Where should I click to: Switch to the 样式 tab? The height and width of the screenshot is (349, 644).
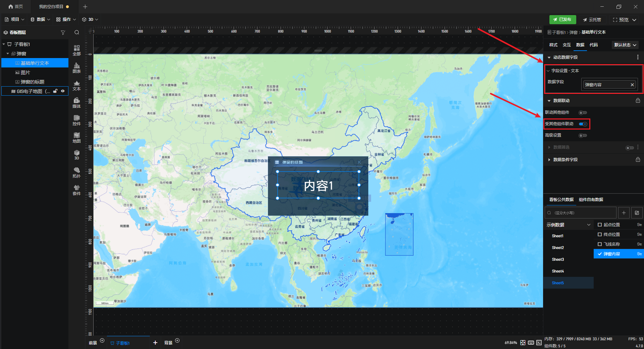pyautogui.click(x=553, y=45)
